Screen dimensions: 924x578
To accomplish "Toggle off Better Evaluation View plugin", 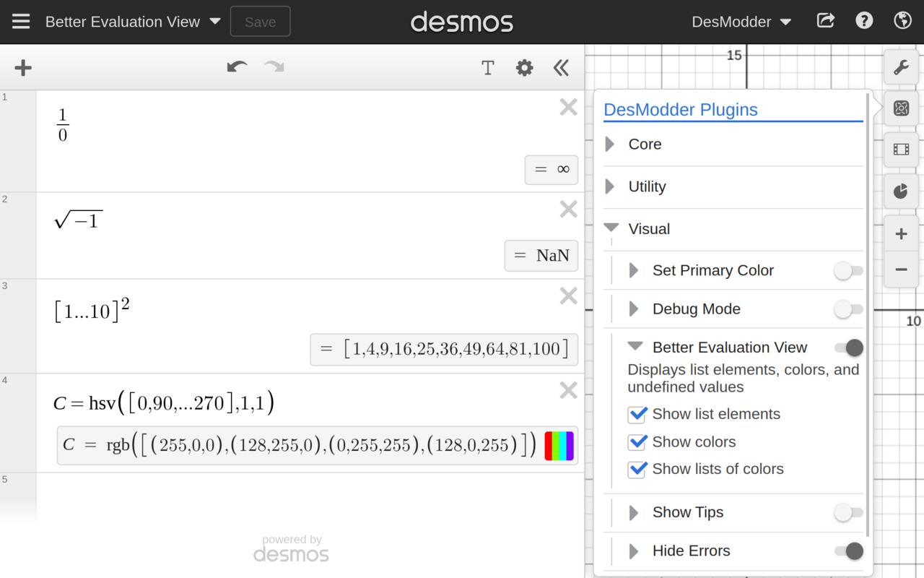I will [848, 348].
